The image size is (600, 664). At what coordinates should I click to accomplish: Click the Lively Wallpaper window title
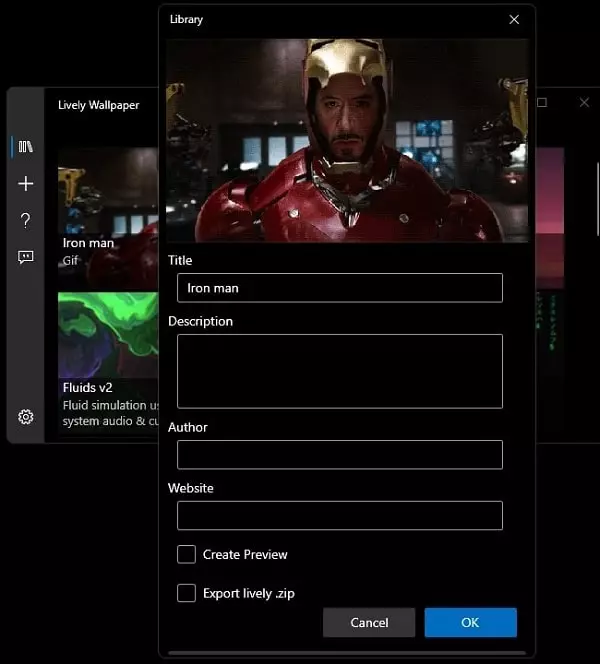click(98, 105)
